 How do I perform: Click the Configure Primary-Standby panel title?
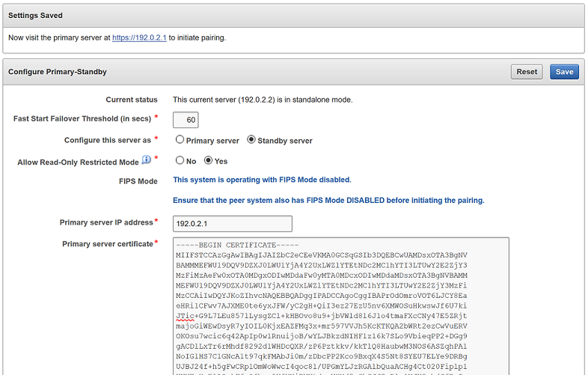(58, 72)
